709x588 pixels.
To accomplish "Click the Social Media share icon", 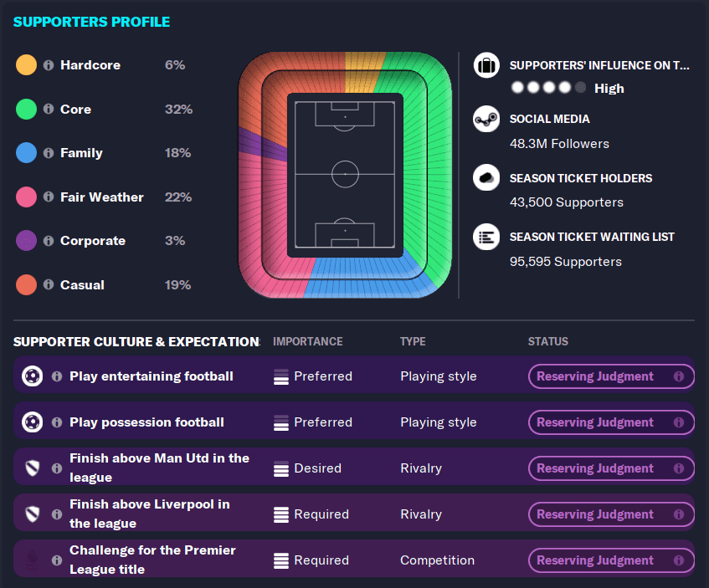I will pyautogui.click(x=486, y=120).
